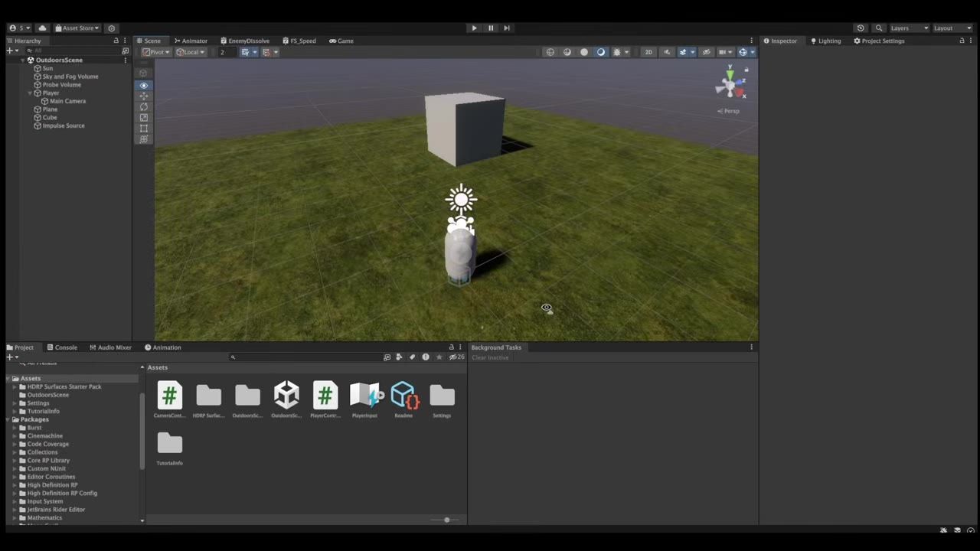Click the scene orientation gizmo cube
The width and height of the screenshot is (980, 551).
pyautogui.click(x=730, y=84)
